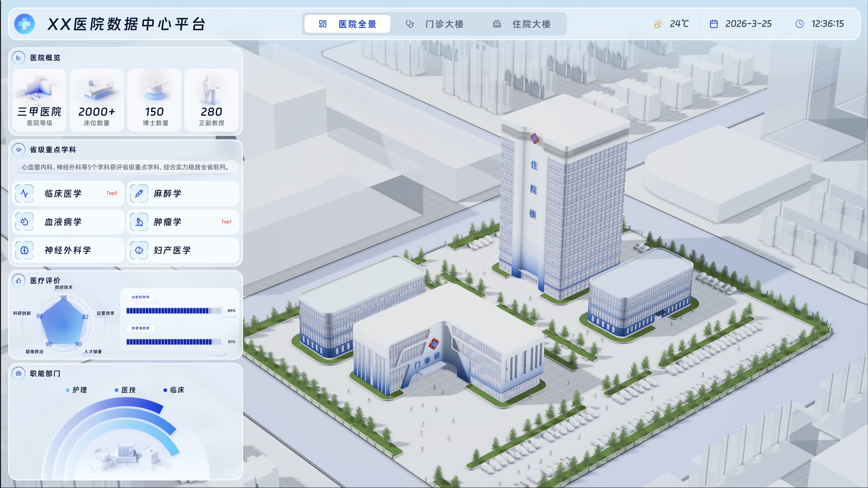868x488 pixels.
Task: Click the 治愈好转率 progress bar
Action: 174,310
